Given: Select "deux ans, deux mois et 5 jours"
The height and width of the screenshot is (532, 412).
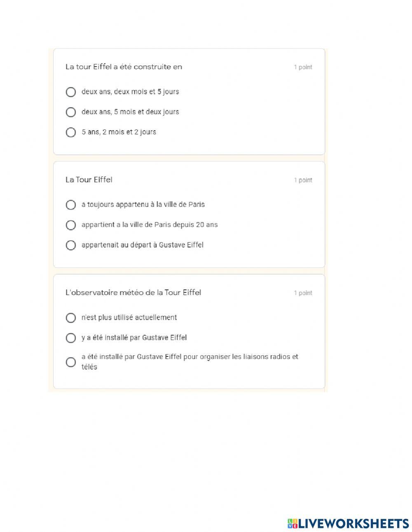Looking at the screenshot, I should (x=71, y=92).
